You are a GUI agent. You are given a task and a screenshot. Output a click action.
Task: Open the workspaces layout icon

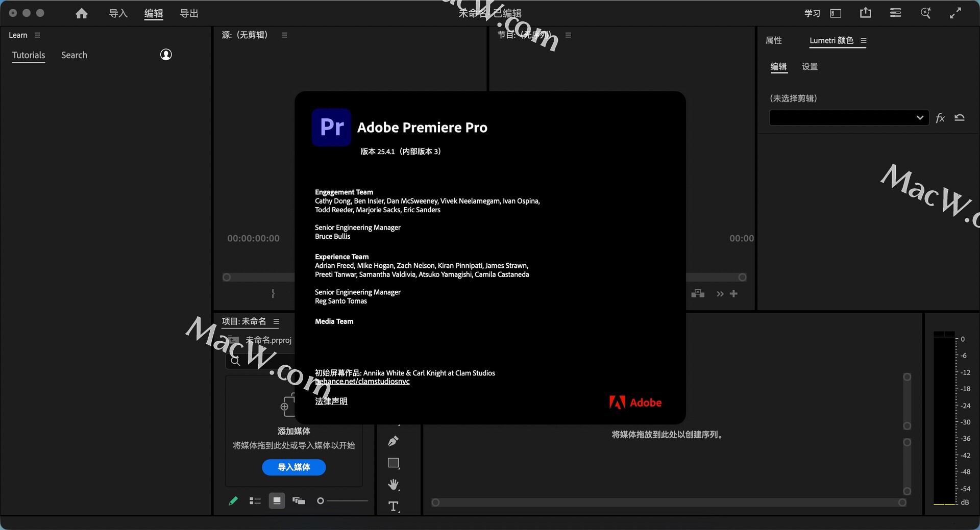pyautogui.click(x=836, y=14)
